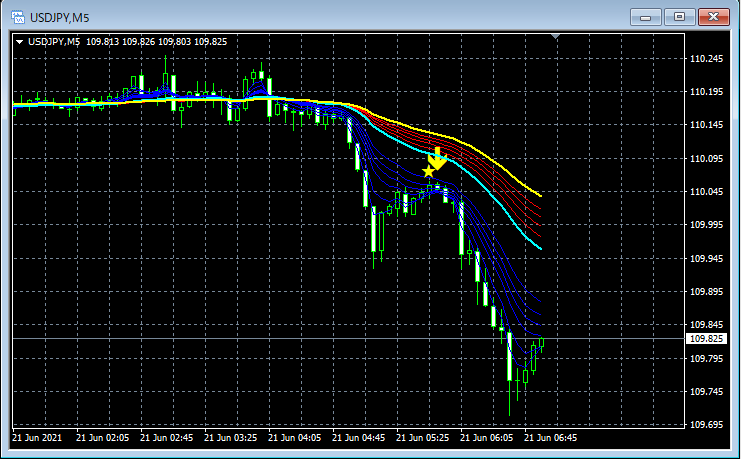
Task: Click the USDJPY,M5 chart window icon
Action: 18,18
